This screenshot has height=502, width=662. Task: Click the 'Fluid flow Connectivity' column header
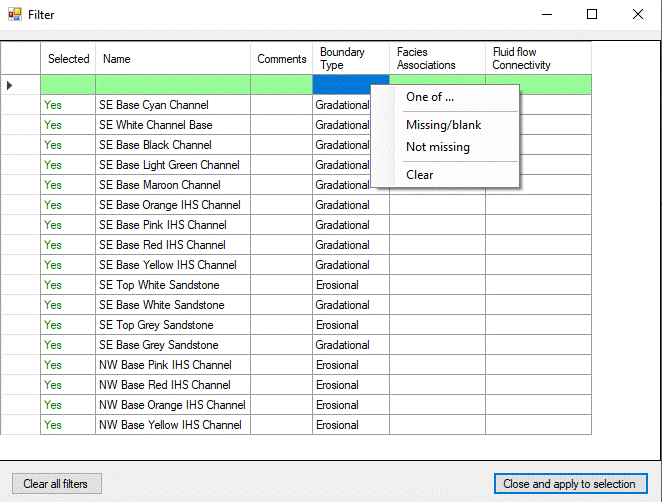tap(538, 59)
